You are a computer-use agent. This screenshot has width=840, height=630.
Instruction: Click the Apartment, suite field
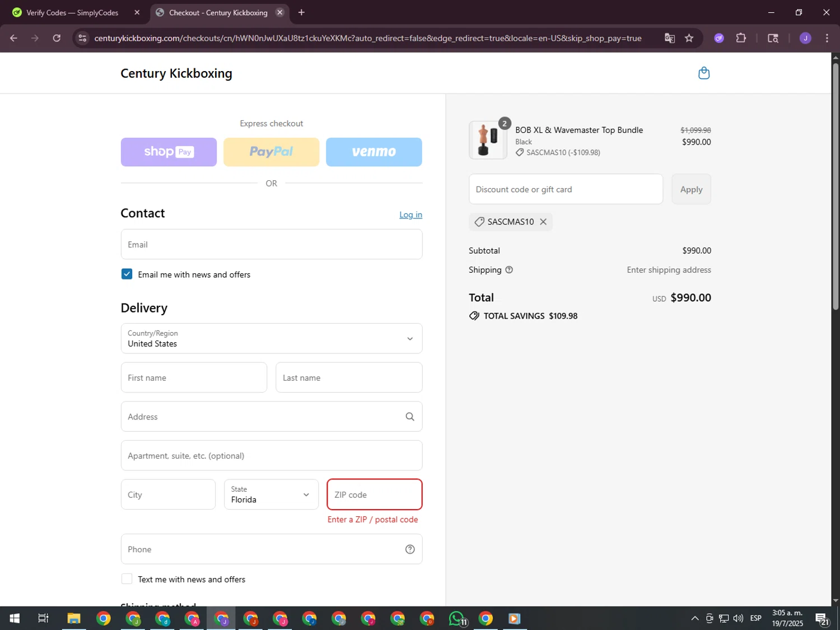[x=272, y=455]
